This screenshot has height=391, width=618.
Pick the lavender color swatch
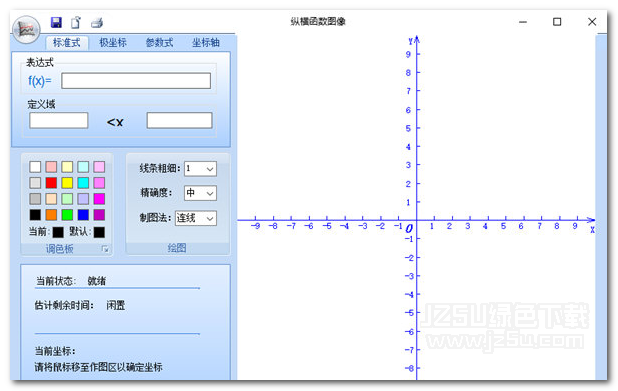[83, 199]
